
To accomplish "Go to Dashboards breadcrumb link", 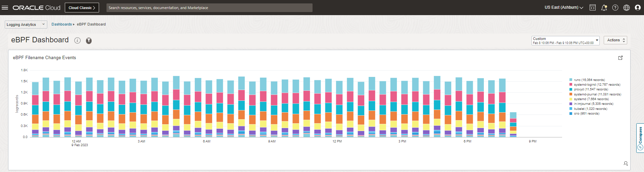I will (62, 24).
